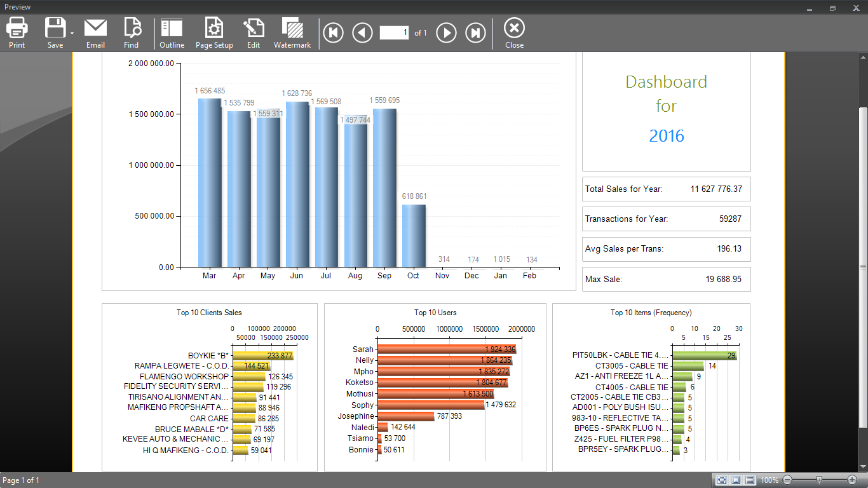Viewport: 868px width, 488px height.
Task: Jump to the last page
Action: pyautogui.click(x=475, y=32)
